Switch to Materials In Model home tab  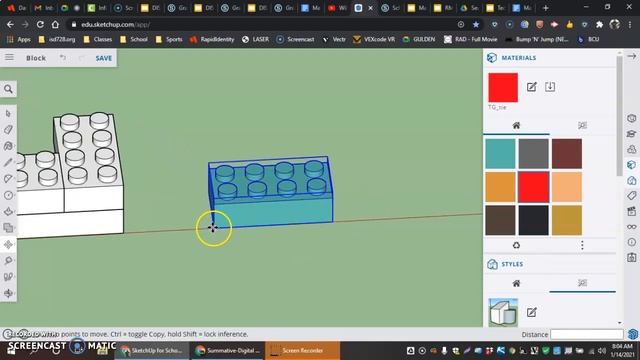[516, 125]
